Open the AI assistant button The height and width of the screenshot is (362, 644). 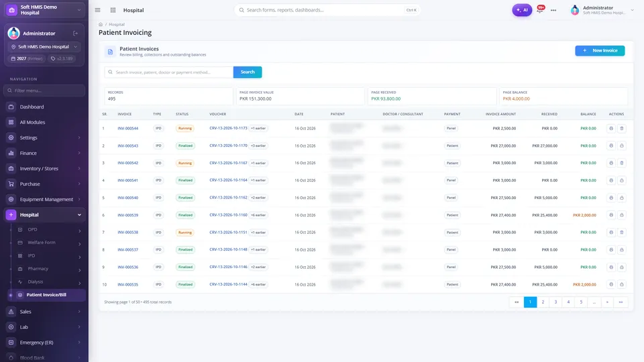click(x=522, y=10)
